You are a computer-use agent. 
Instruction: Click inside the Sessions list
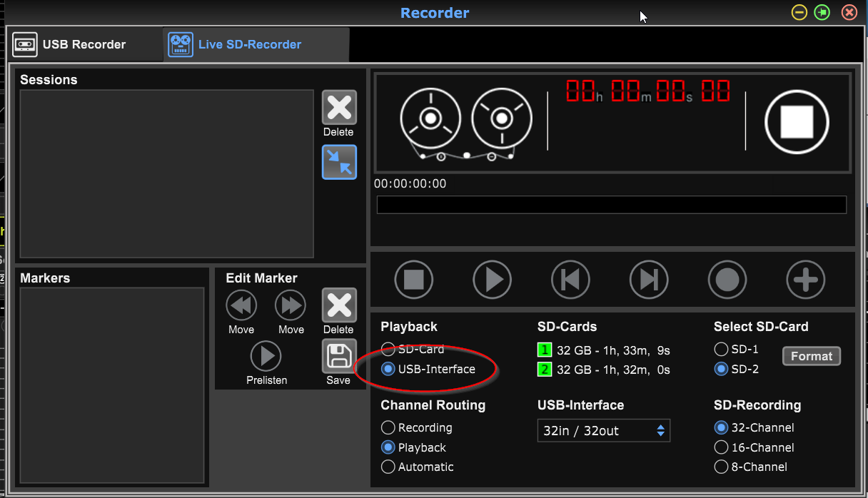click(166, 173)
